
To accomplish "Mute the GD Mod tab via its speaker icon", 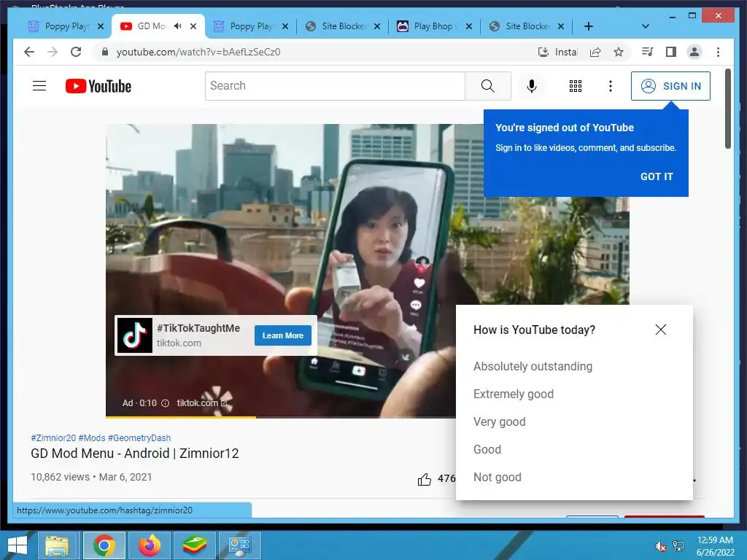I will (178, 26).
